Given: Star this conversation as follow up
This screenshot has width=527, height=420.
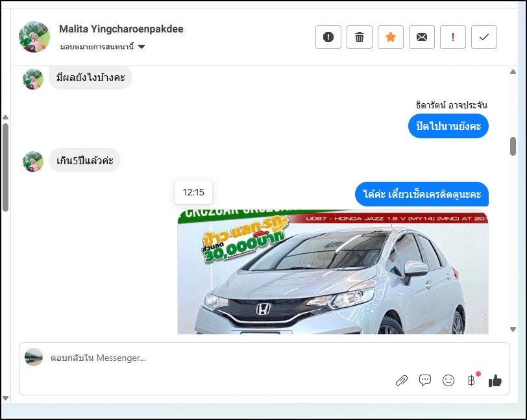Looking at the screenshot, I should 391,37.
